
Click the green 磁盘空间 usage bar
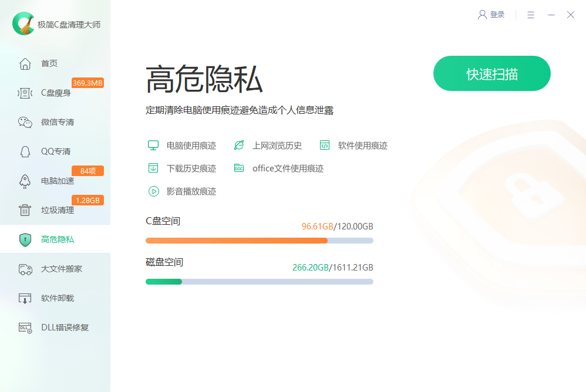click(164, 282)
